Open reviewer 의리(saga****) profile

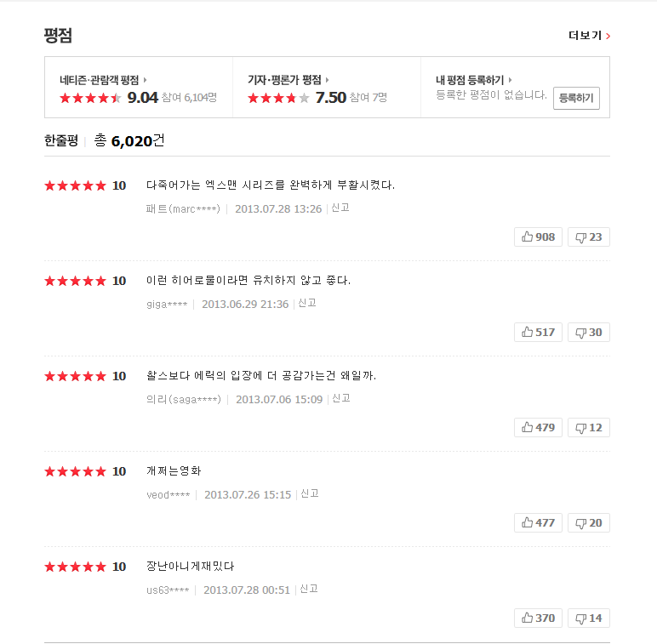[183, 399]
